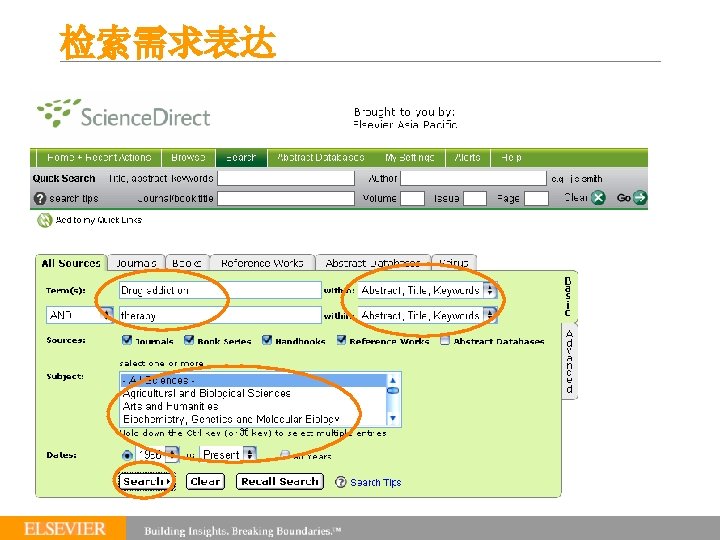Click the search tips link in Quick Search

(x=74, y=198)
